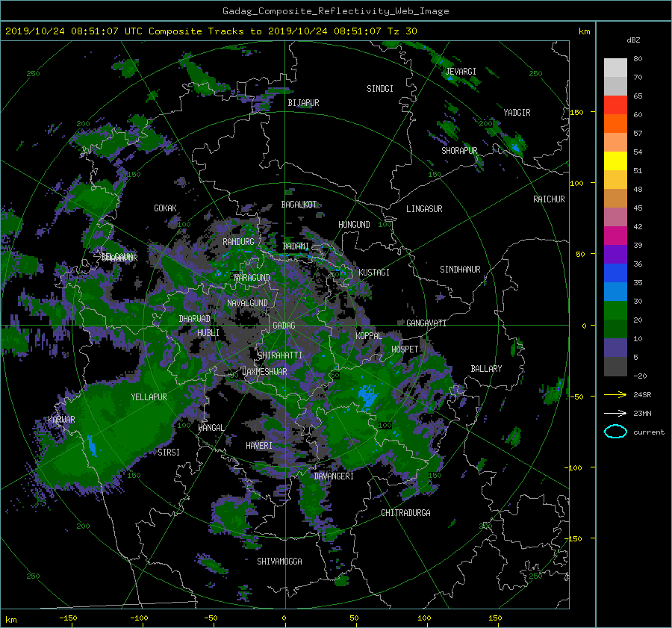The width and height of the screenshot is (672, 628).
Task: Click the BIJAPUR city label
Action: click(x=303, y=103)
